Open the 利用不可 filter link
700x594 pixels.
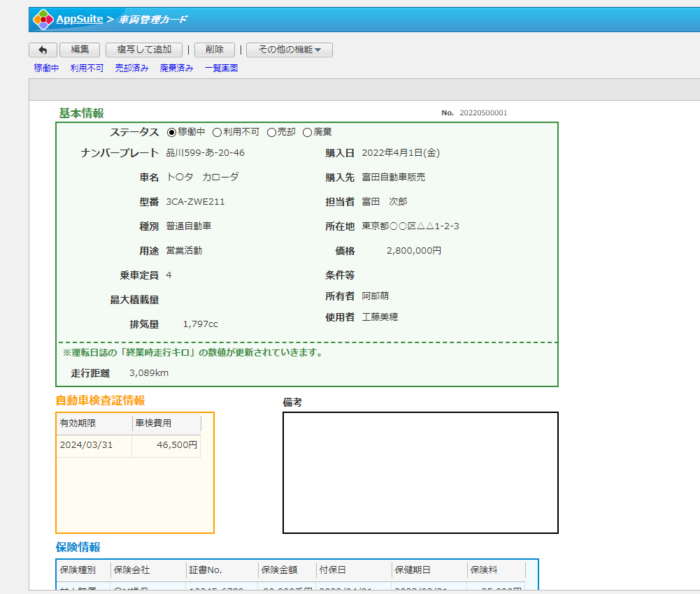(87, 68)
